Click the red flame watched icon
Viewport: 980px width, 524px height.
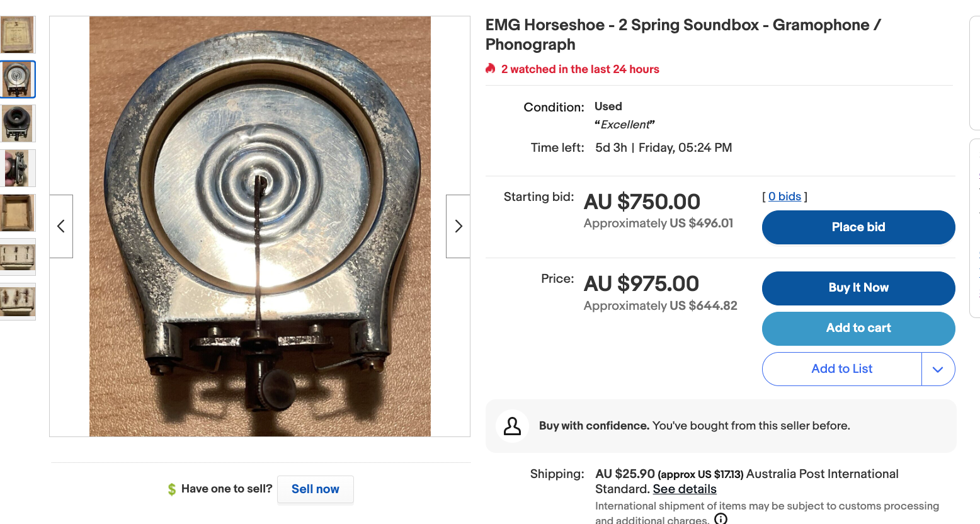(x=491, y=69)
